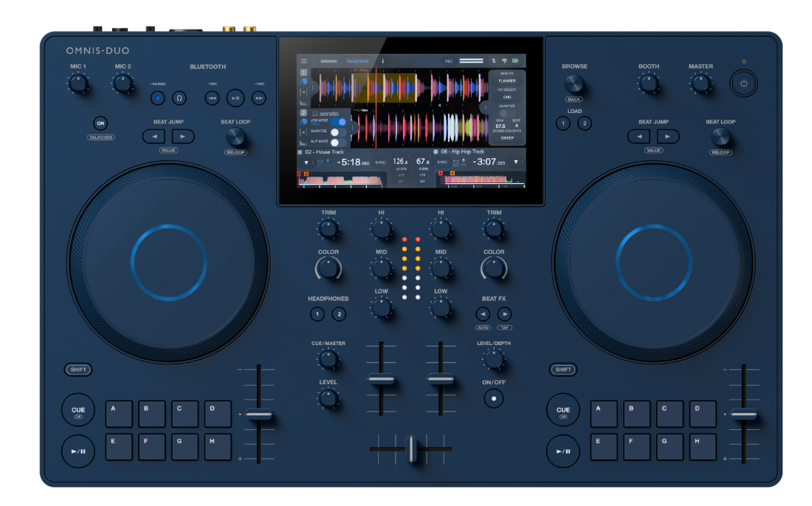Select headphones cue channel 2

340,314
